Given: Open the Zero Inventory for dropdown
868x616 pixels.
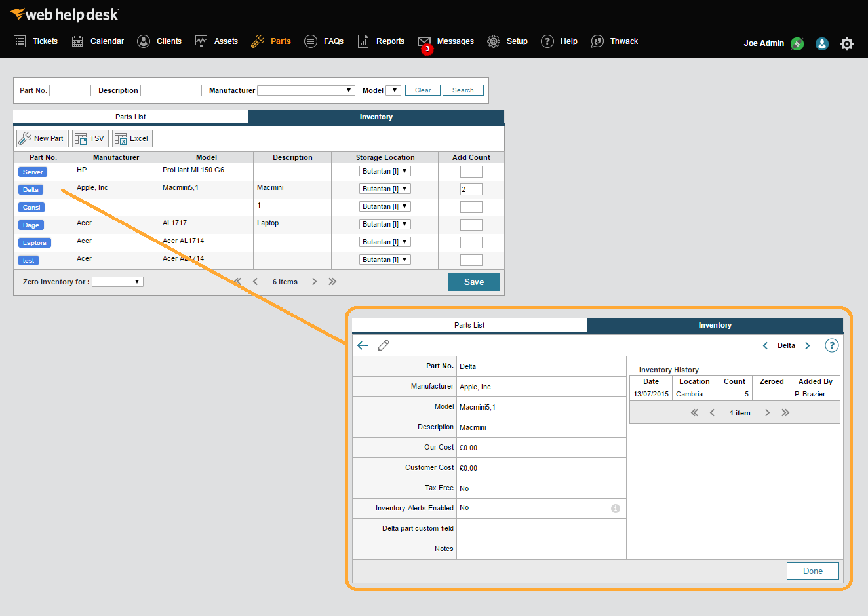Looking at the screenshot, I should [117, 282].
